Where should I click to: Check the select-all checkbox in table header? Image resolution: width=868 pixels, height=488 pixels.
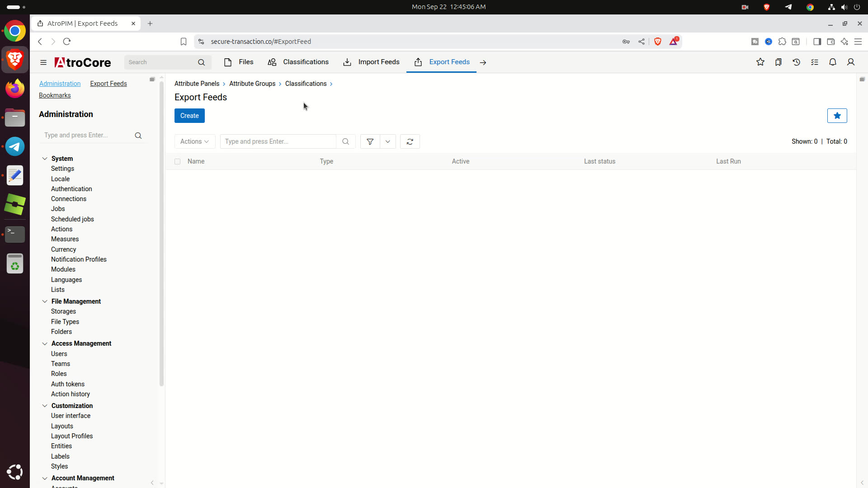click(x=178, y=161)
